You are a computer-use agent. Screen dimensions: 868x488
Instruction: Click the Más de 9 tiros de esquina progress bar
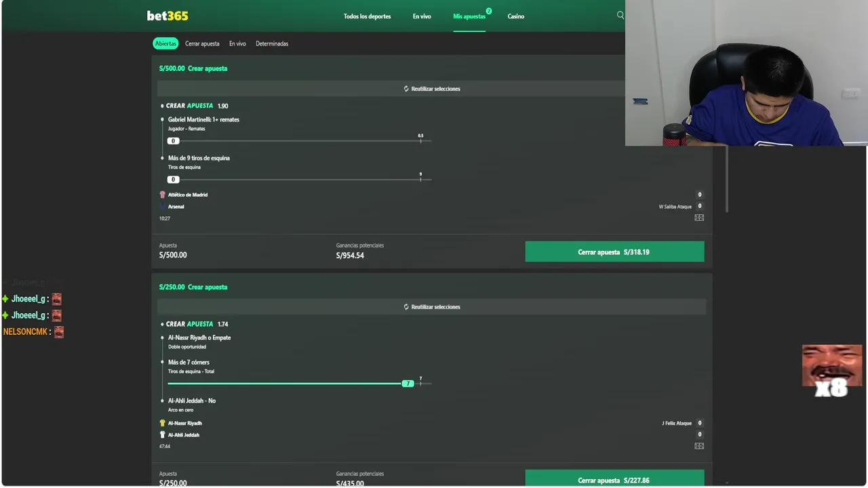pyautogui.click(x=299, y=180)
